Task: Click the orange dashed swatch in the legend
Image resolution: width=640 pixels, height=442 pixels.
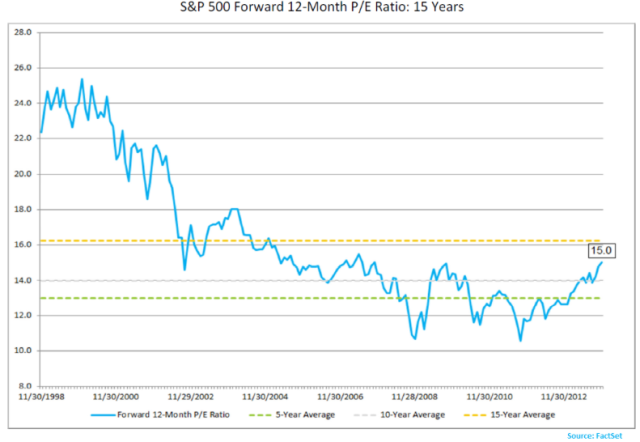Action: [473, 414]
